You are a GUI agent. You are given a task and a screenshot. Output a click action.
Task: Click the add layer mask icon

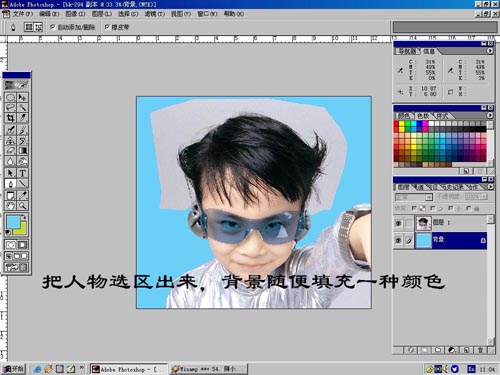pos(424,350)
